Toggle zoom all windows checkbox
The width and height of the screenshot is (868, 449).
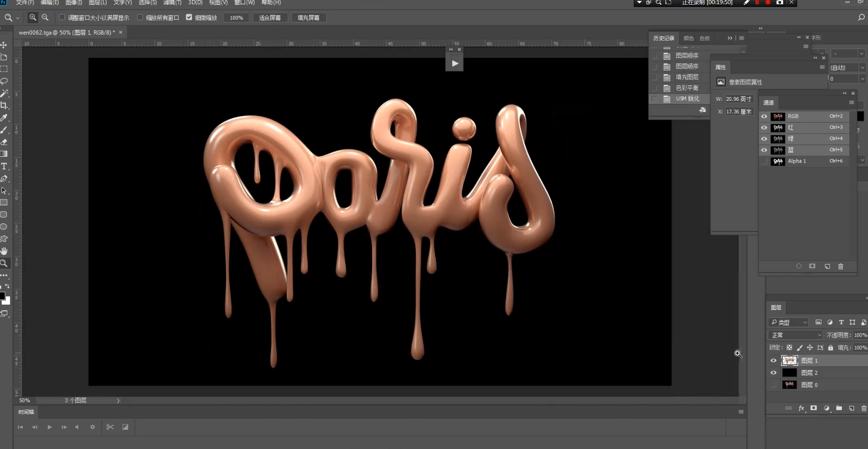(x=140, y=18)
